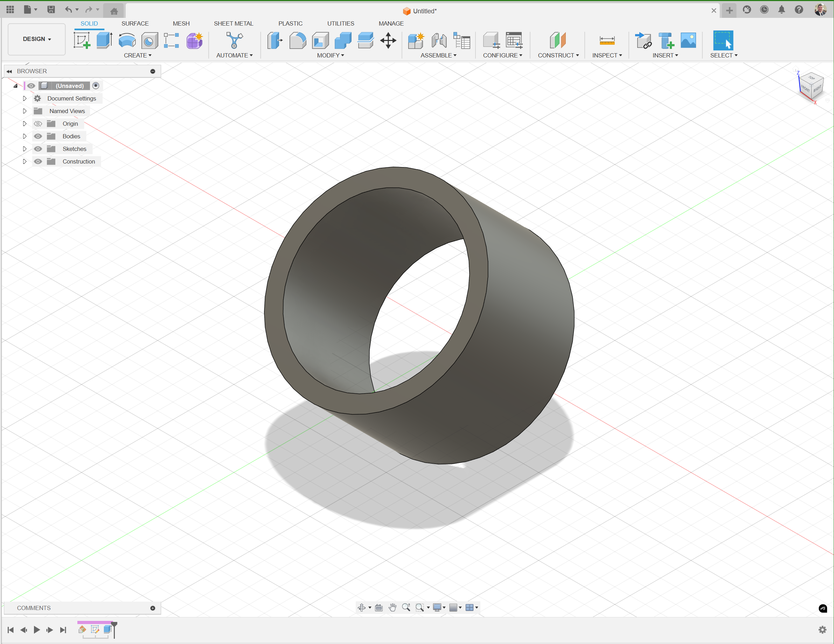Switch to the UTILITIES tab

pyautogui.click(x=341, y=23)
